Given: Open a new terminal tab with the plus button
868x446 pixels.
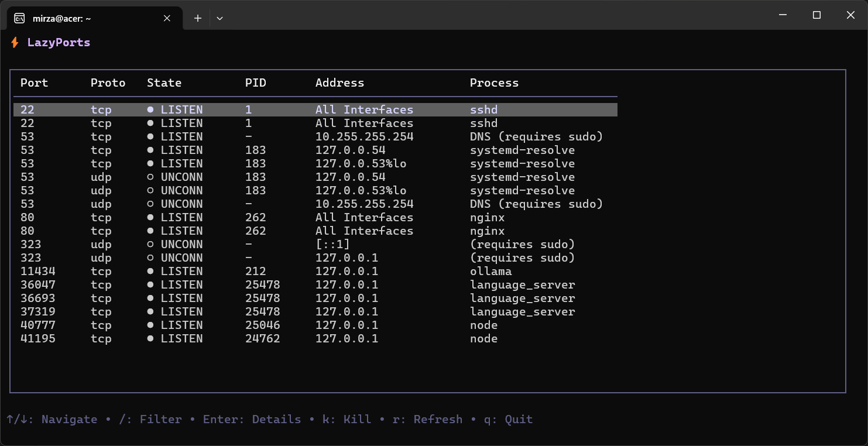Looking at the screenshot, I should tap(197, 18).
